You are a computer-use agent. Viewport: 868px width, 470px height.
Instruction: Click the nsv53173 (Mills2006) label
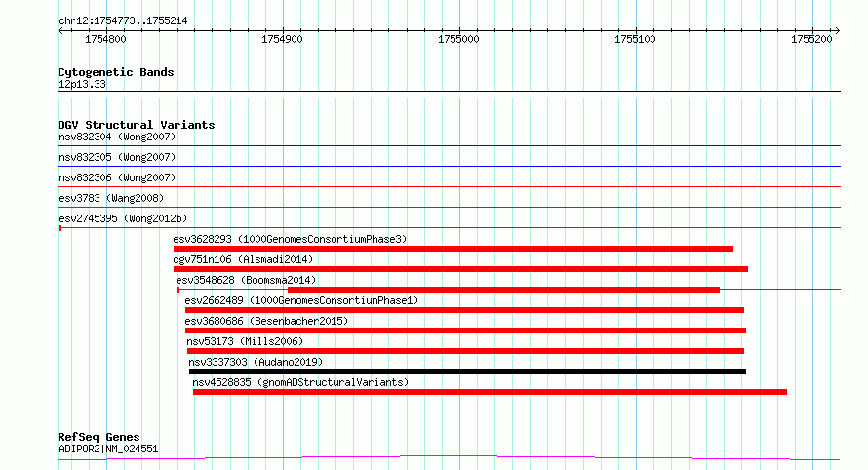[245, 341]
